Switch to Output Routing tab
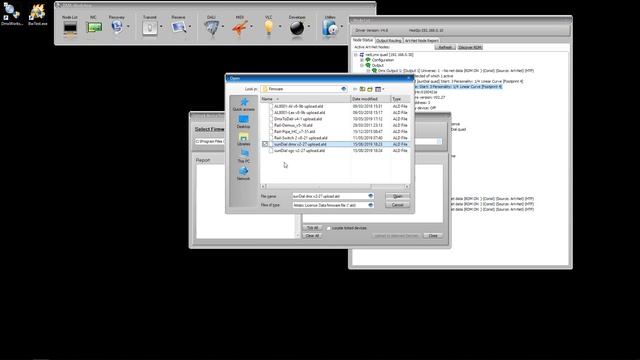This screenshot has width=640, height=360. tap(389, 41)
